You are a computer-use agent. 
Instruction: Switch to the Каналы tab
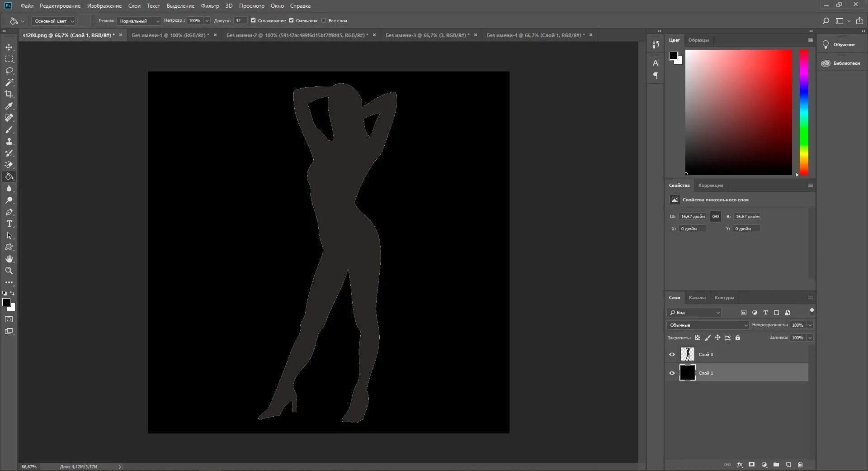697,297
